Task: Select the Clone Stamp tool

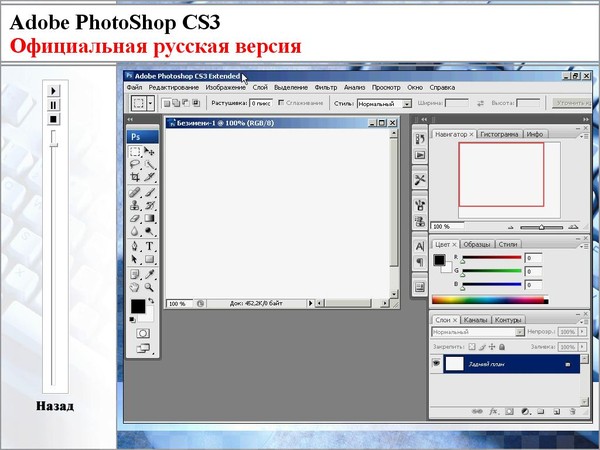Action: pyautogui.click(x=135, y=205)
